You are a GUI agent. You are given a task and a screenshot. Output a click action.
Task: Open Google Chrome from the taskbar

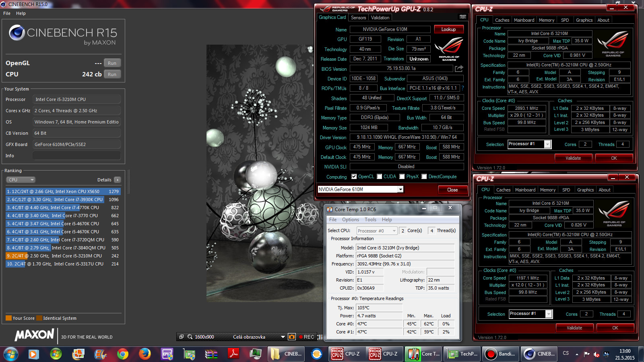click(x=123, y=354)
